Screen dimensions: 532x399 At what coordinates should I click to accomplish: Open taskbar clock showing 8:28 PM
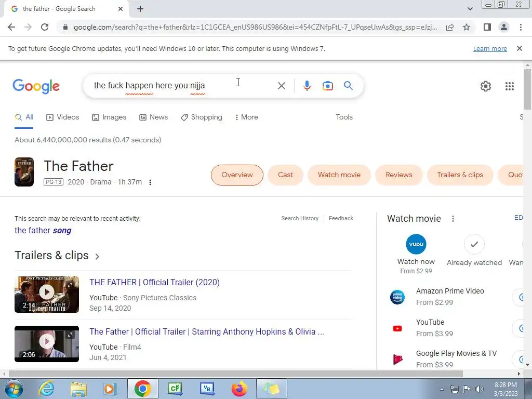tap(506, 389)
